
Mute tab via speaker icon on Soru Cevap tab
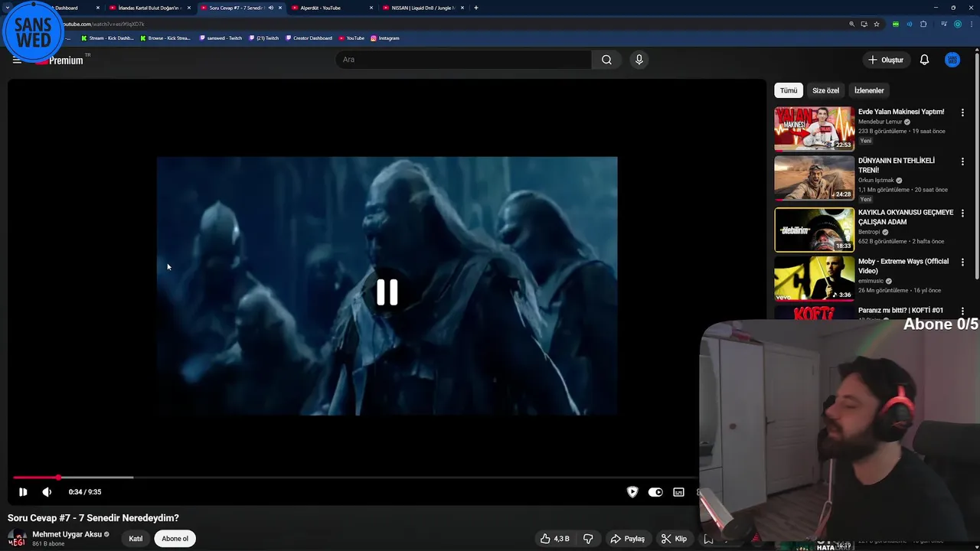tap(270, 8)
